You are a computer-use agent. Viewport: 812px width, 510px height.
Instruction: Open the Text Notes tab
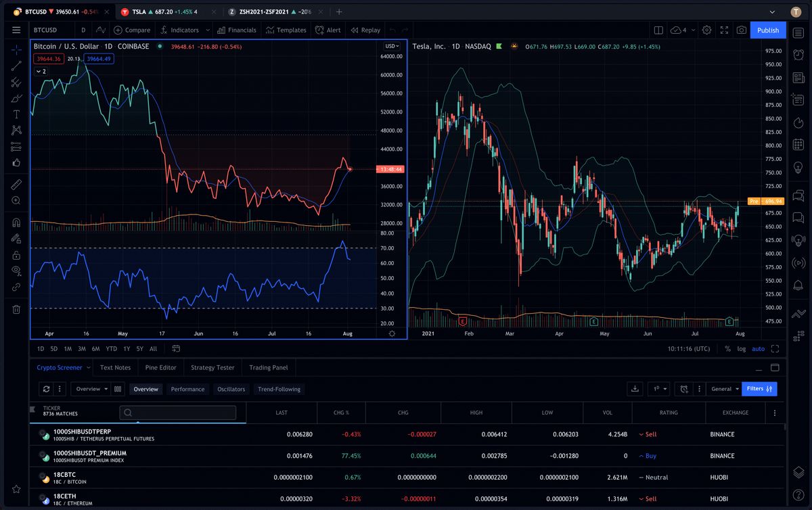click(115, 367)
